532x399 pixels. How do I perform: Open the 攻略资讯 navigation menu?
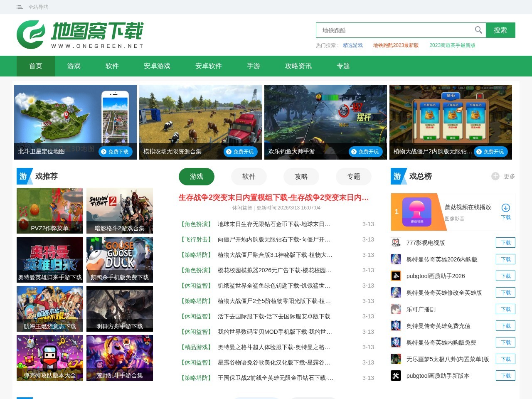tap(298, 66)
